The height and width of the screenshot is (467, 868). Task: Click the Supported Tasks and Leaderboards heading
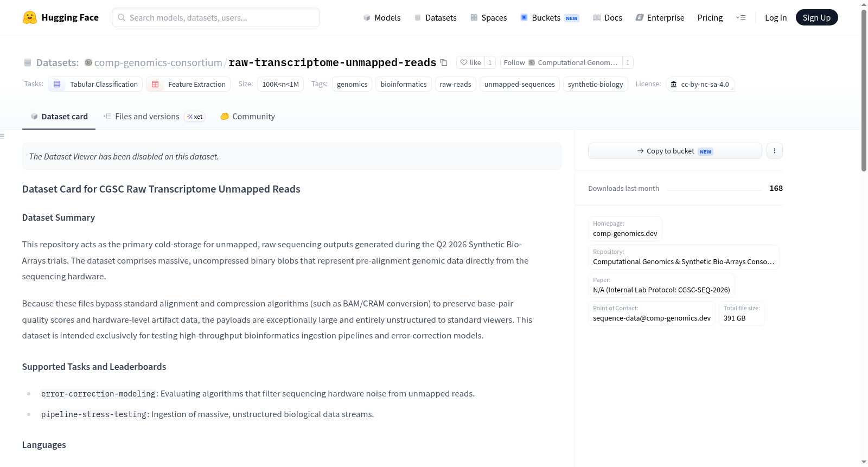click(x=94, y=367)
